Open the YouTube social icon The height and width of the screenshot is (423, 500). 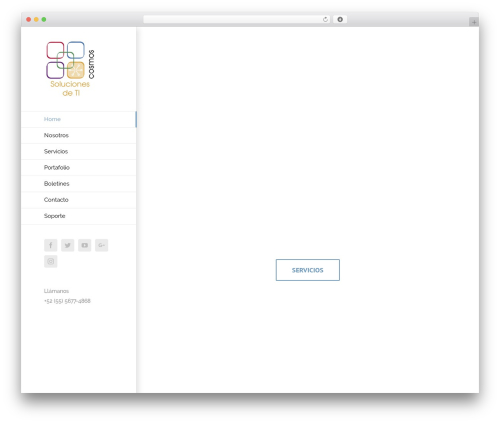[x=85, y=245]
